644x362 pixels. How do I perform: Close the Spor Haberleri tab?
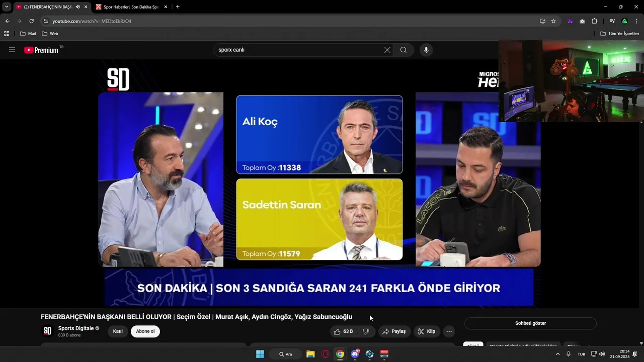tap(165, 7)
